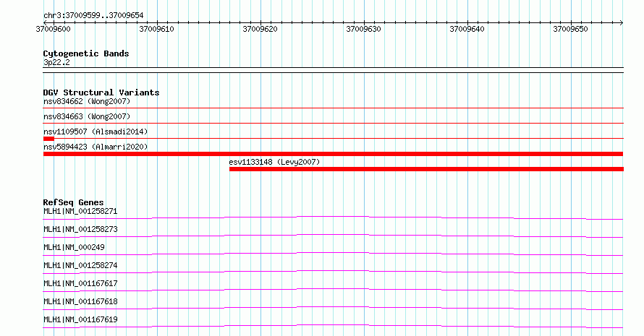This screenshot has width=644, height=336.
Task: Click the red esv1133148 feature bar
Action: [426, 169]
